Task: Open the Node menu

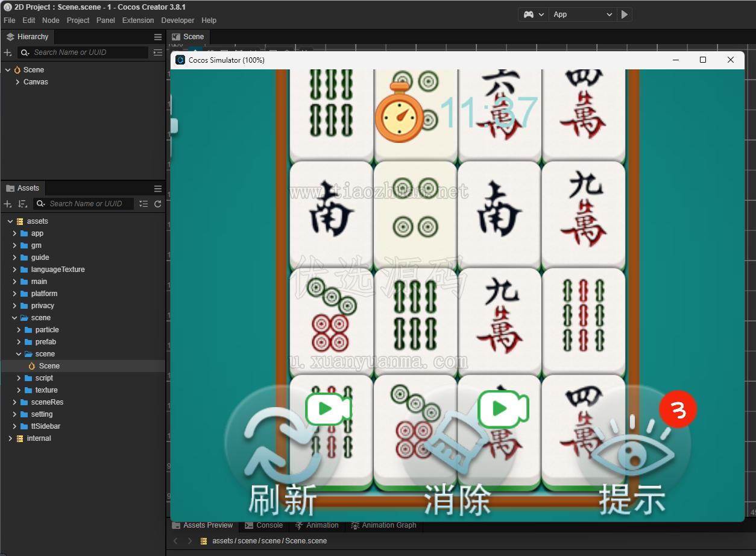Action: 51,21
